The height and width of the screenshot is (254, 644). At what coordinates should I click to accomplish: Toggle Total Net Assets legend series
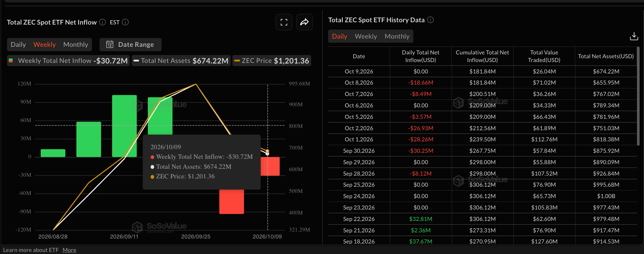point(181,61)
